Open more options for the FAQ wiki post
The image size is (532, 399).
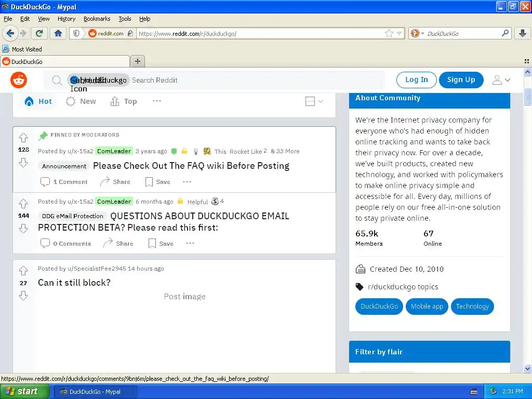coord(187,182)
